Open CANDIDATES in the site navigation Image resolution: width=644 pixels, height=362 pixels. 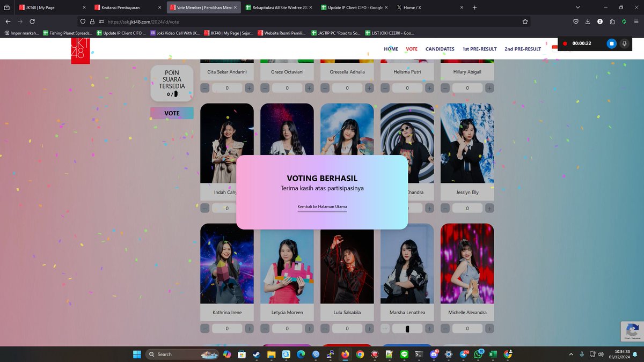440,49
